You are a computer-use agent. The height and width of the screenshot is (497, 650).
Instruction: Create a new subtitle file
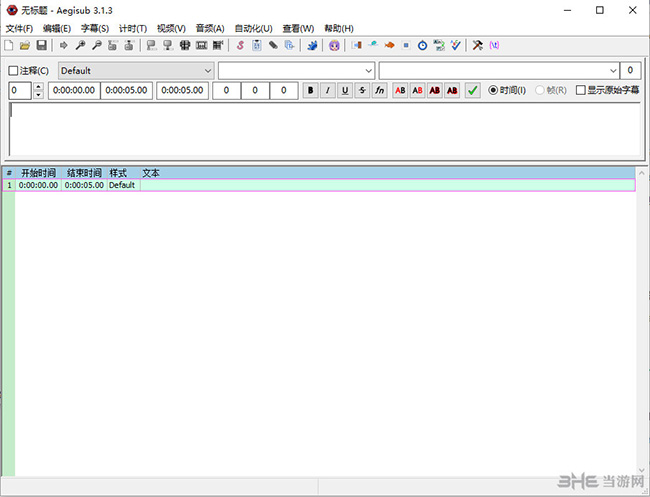tap(9, 45)
